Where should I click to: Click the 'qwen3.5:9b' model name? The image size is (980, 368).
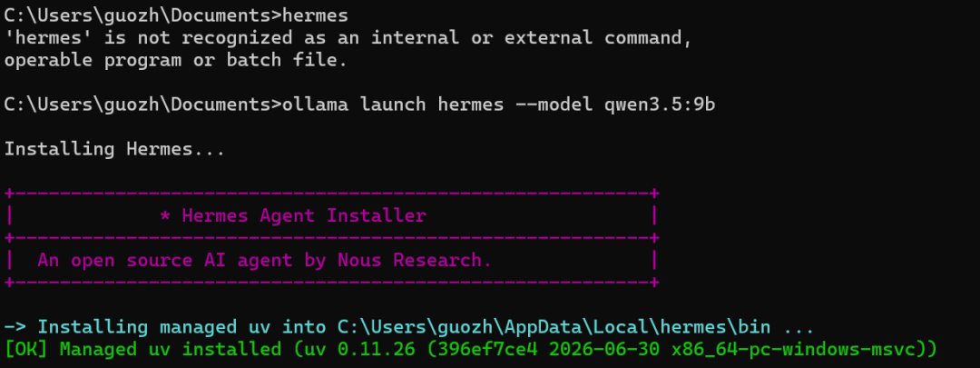tap(660, 105)
